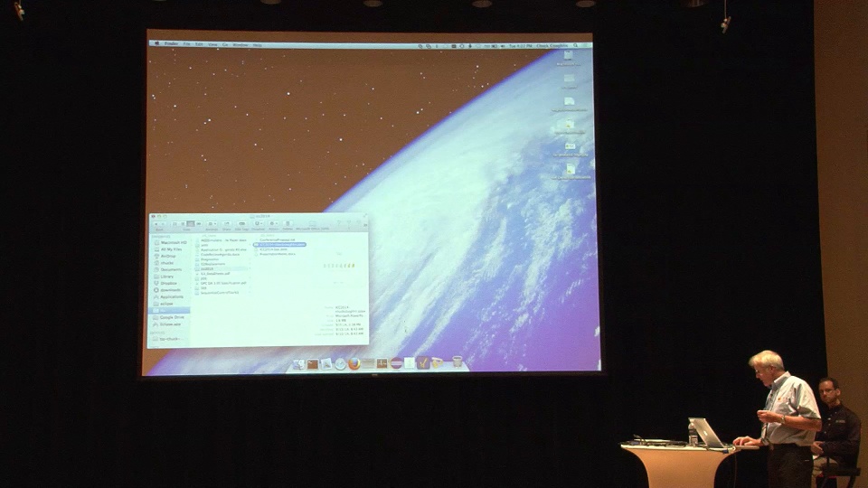Switch Finder to column view
This screenshot has width=868, height=488.
pos(191,223)
